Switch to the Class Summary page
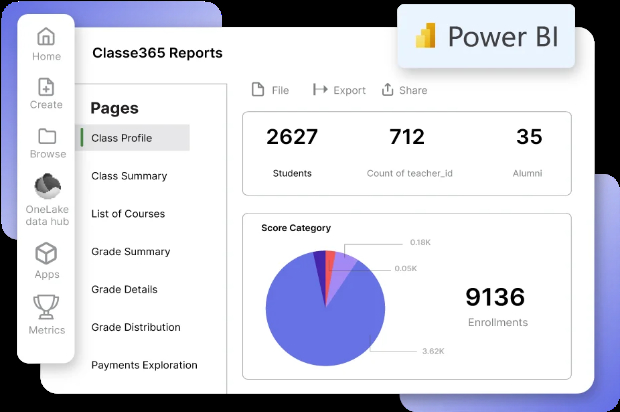Screen dimensions: 620x412 coord(129,176)
